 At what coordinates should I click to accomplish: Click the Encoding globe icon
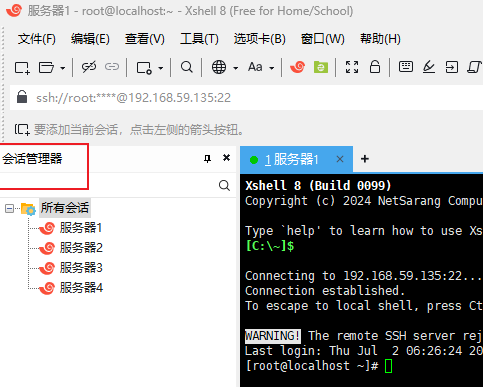219,67
